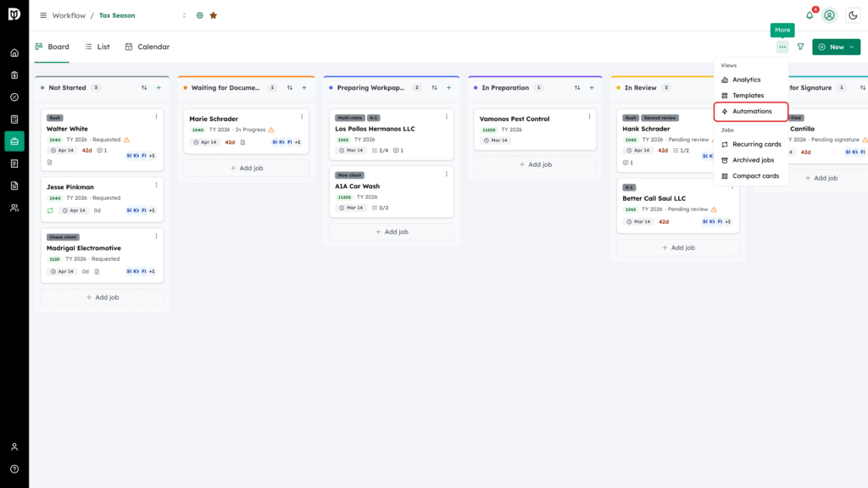Click plus icon on Preparing Workpapers column
Image resolution: width=868 pixels, height=488 pixels.
(x=449, y=88)
